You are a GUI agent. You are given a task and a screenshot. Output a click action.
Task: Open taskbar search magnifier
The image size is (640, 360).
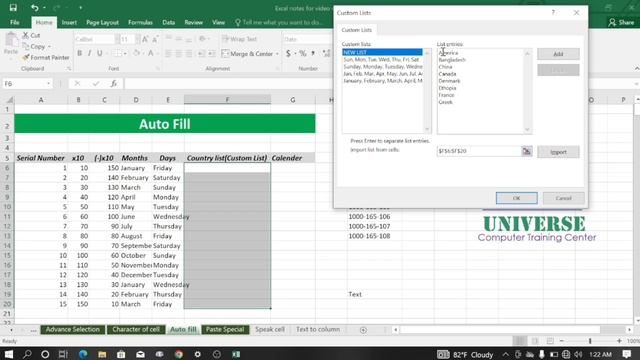pyautogui.click(x=27, y=354)
